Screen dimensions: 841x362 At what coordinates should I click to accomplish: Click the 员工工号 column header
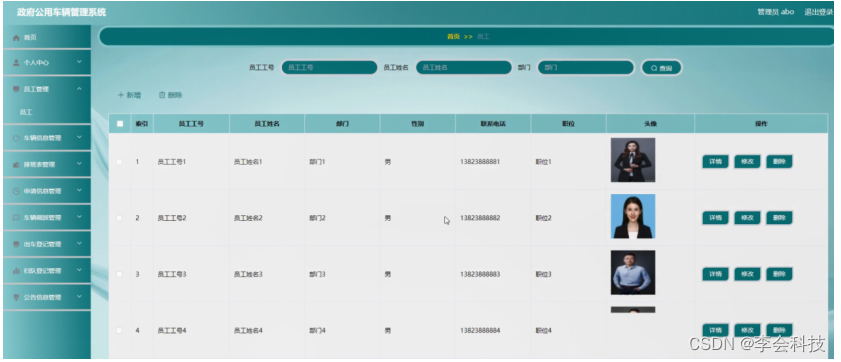click(x=191, y=123)
